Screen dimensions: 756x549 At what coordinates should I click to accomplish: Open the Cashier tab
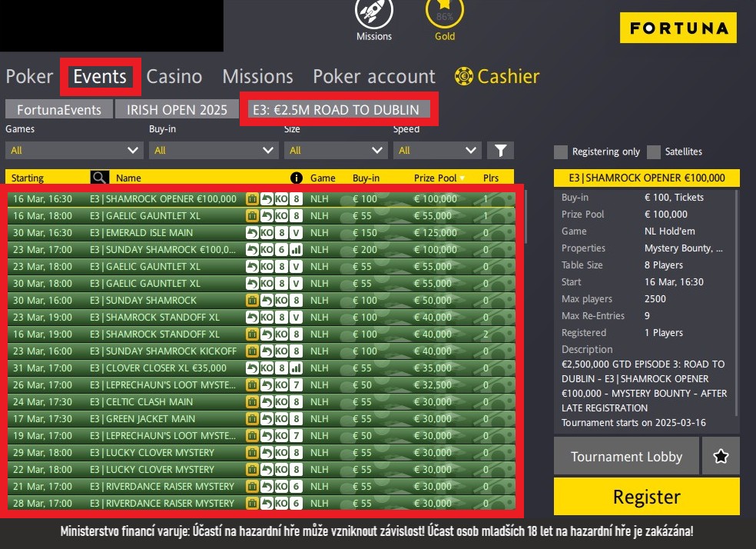pos(508,76)
